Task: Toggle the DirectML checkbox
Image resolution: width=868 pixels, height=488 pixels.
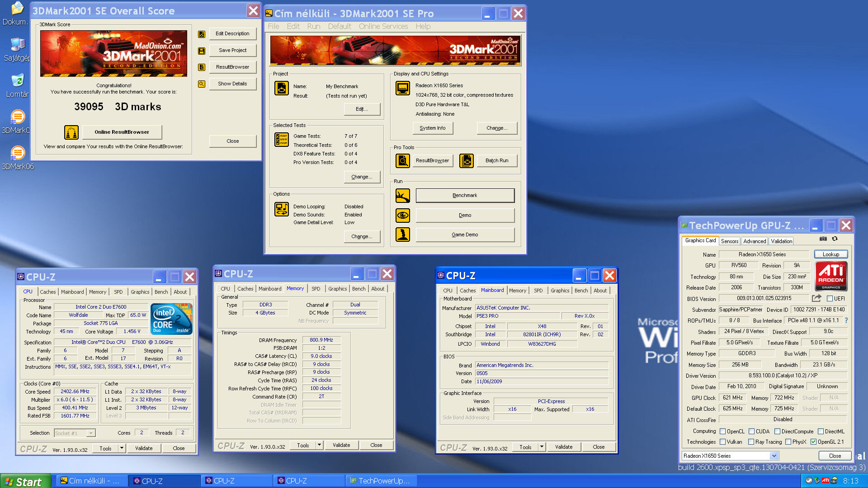Action: 821,432
